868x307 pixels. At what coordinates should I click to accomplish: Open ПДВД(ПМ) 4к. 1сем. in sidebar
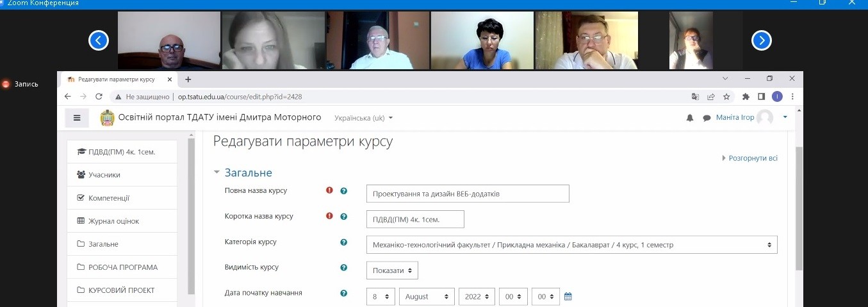point(122,152)
